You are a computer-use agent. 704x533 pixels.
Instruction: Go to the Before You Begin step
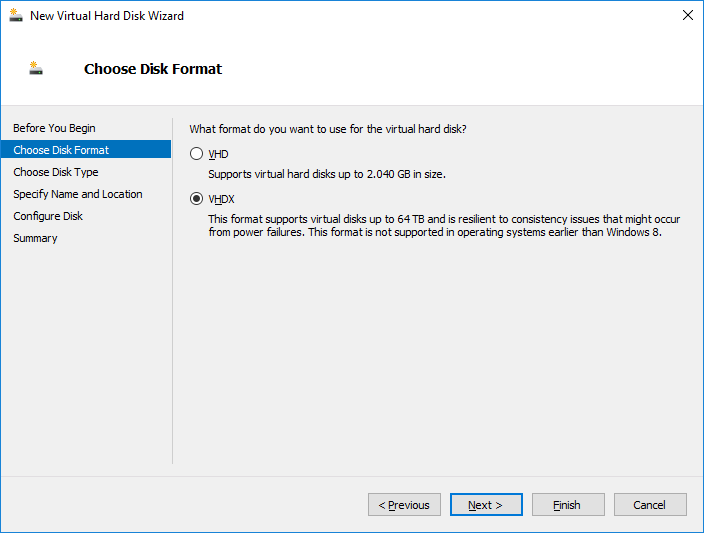[54, 128]
